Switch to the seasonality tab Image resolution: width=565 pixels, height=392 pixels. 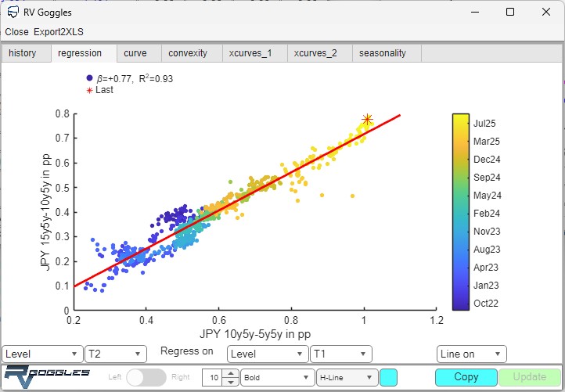[x=383, y=53]
